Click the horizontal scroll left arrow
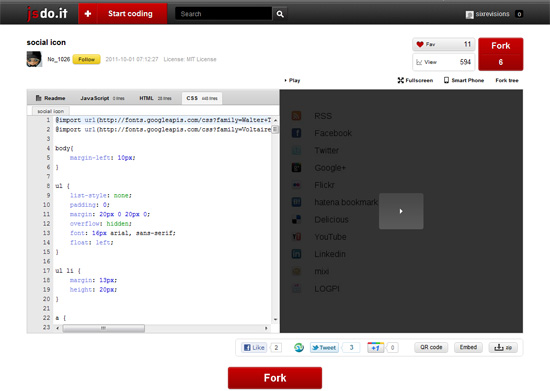The height and width of the screenshot is (391, 550). point(58,328)
